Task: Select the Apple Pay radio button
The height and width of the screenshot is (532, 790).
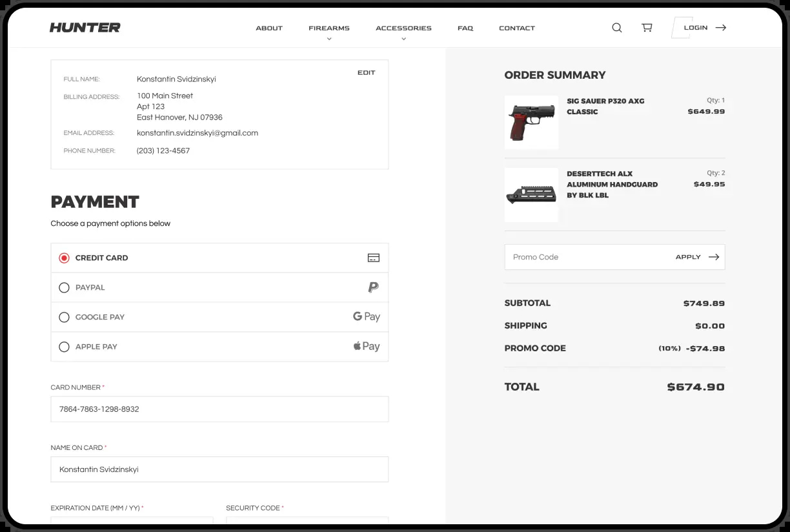Action: (x=64, y=347)
